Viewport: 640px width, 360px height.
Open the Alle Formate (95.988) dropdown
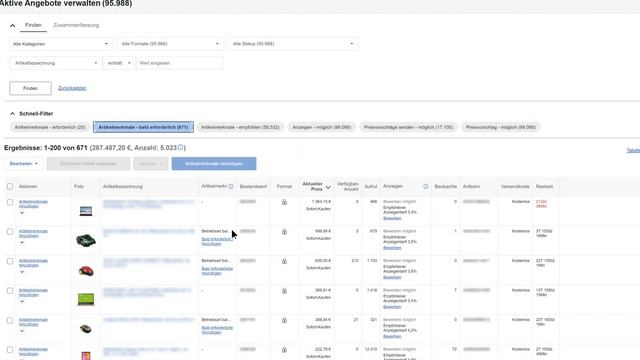tap(170, 44)
